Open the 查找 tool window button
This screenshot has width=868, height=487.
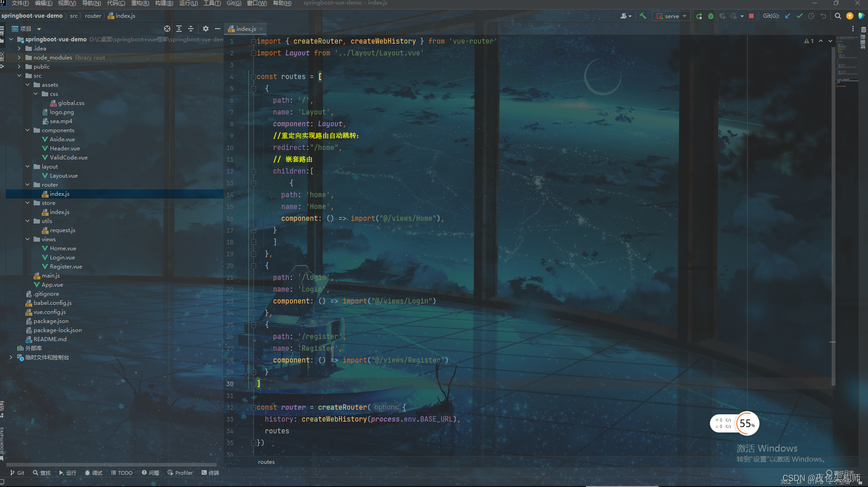[41, 473]
